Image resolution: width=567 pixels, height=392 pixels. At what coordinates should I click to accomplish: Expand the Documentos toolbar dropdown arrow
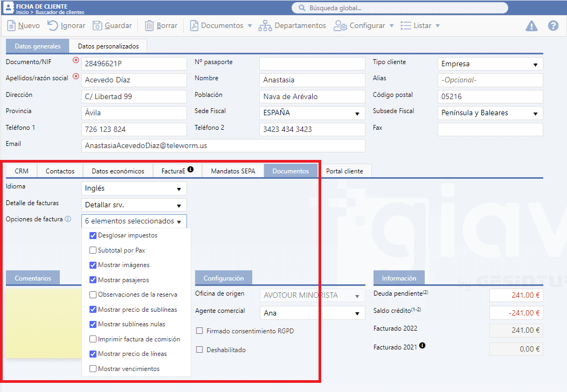pyautogui.click(x=250, y=26)
